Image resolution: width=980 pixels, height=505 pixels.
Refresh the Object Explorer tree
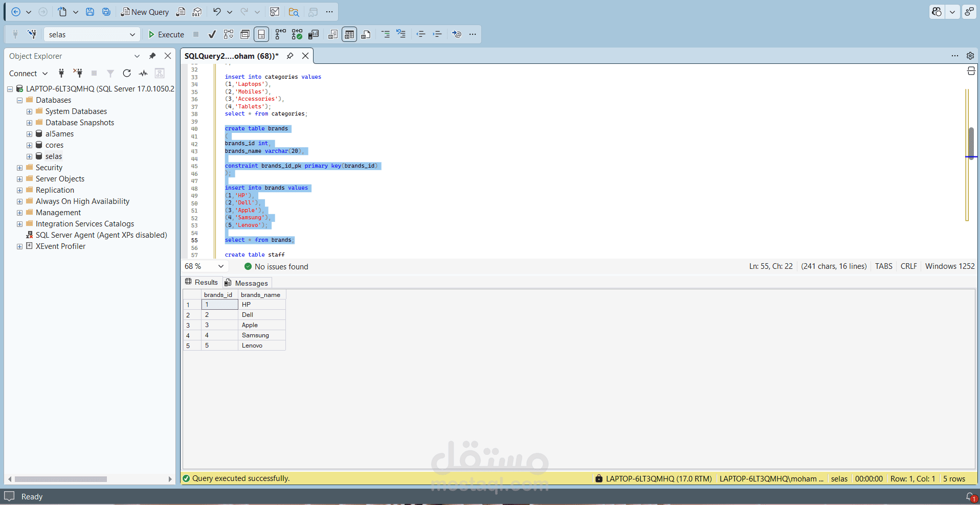(x=127, y=73)
